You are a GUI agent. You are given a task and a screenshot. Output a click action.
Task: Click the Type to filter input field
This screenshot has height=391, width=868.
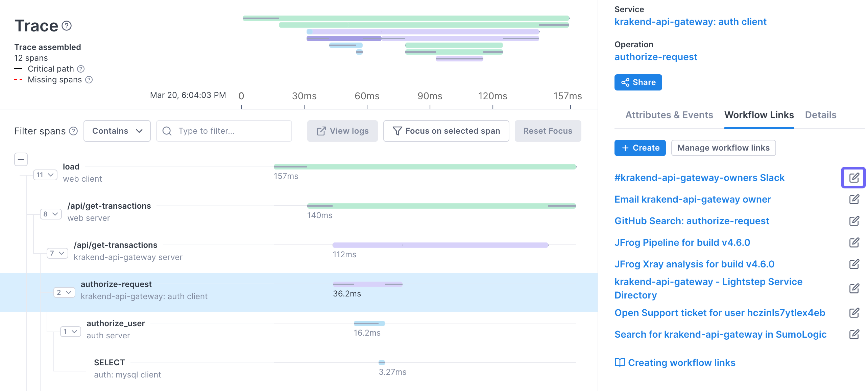224,131
